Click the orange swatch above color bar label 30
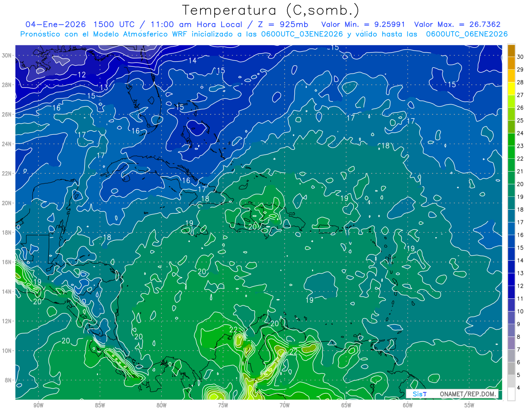532x411 pixels. coord(511,51)
